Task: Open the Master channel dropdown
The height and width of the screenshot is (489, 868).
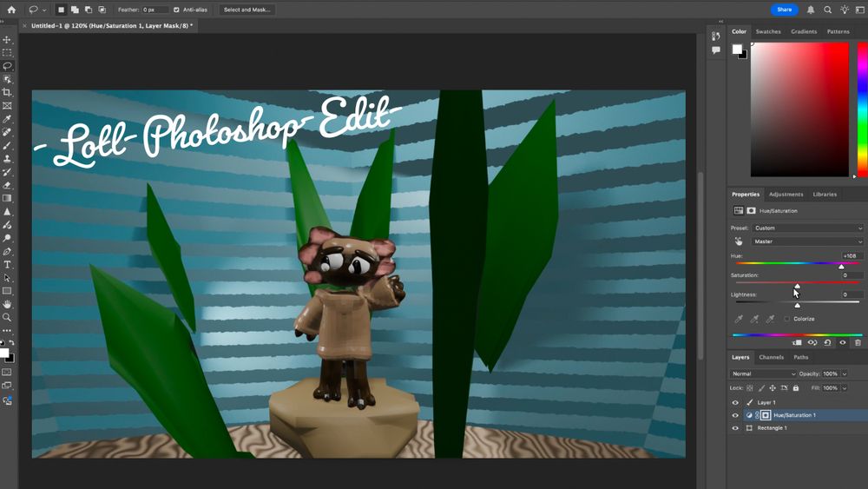Action: point(807,241)
